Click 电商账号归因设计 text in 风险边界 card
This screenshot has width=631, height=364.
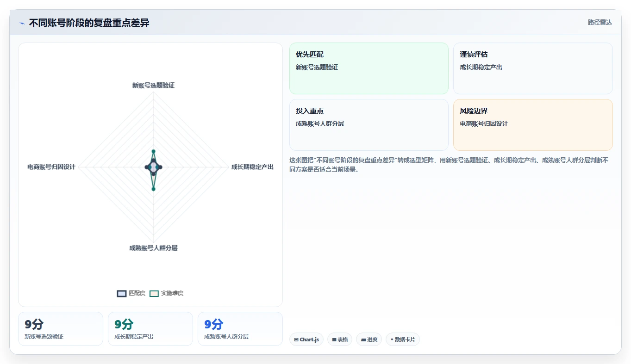point(484,124)
